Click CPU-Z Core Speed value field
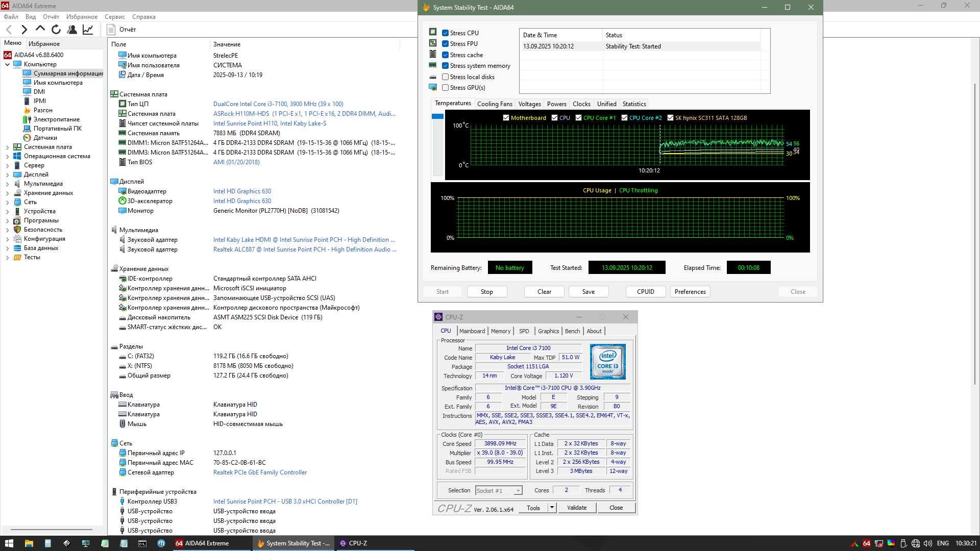Screen dimensions: 980x551 pyautogui.click(x=500, y=444)
